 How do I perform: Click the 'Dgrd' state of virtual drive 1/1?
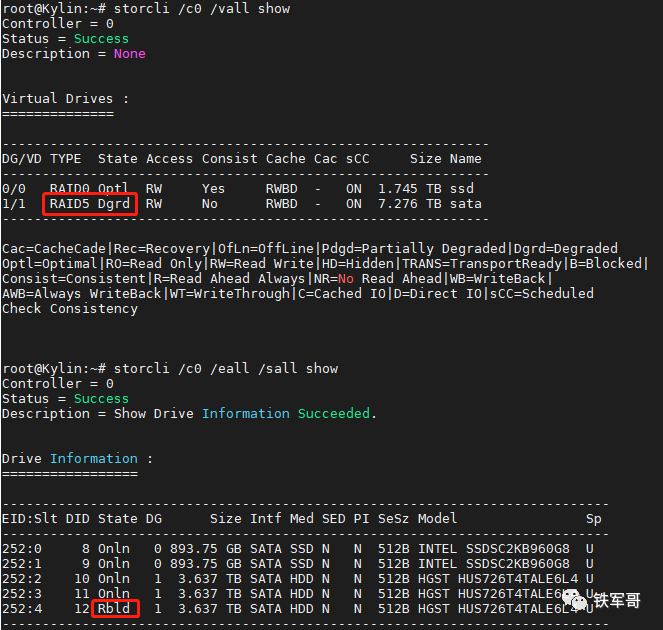click(x=114, y=204)
